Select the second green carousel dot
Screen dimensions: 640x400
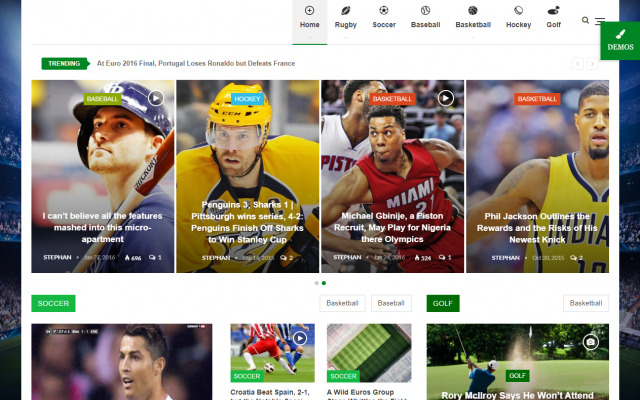coord(324,283)
